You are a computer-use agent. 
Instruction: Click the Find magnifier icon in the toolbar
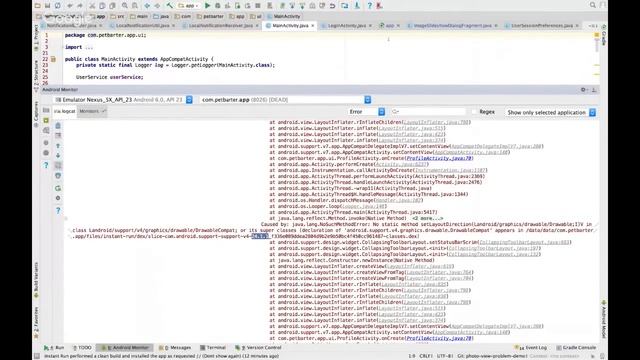point(124,6)
